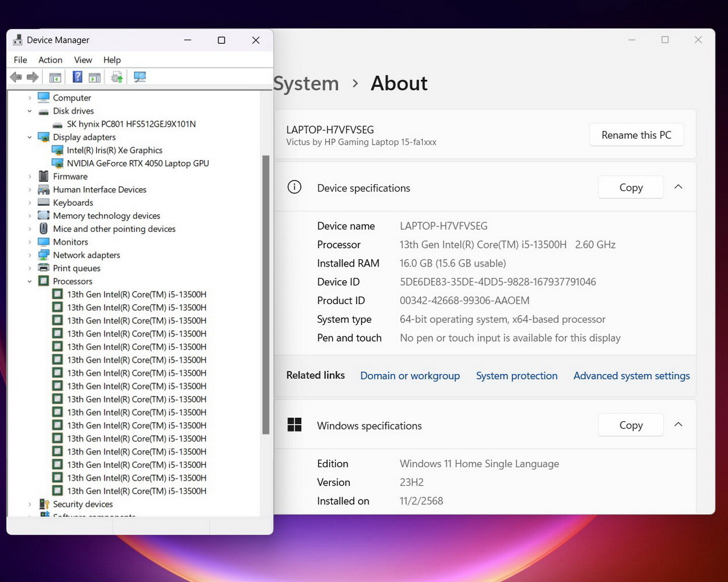Select the Memory technology devices label
This screenshot has height=582, width=728.
point(106,215)
